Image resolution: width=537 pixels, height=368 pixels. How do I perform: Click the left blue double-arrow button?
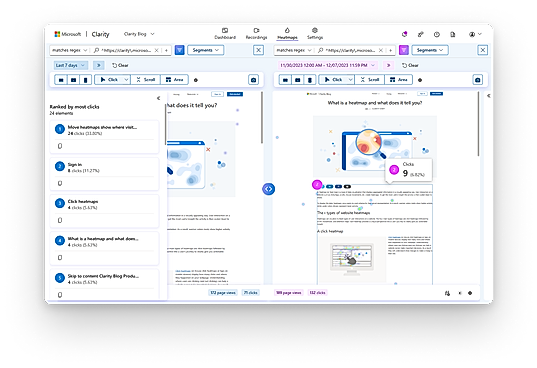pyautogui.click(x=99, y=65)
